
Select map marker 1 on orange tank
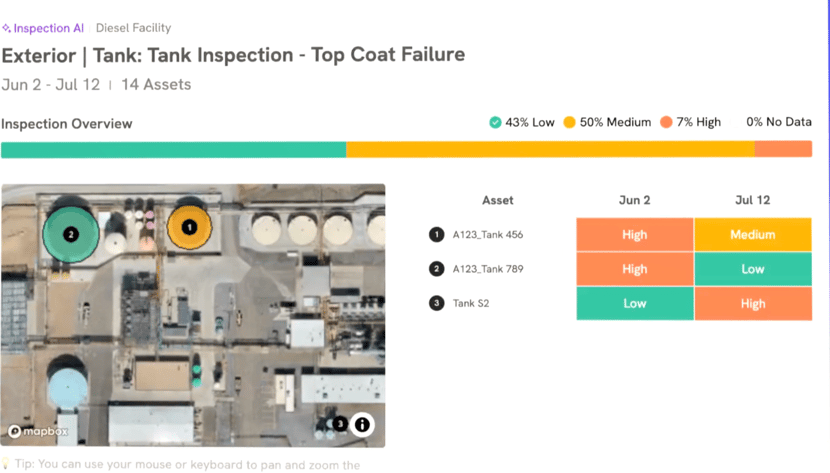coord(191,227)
